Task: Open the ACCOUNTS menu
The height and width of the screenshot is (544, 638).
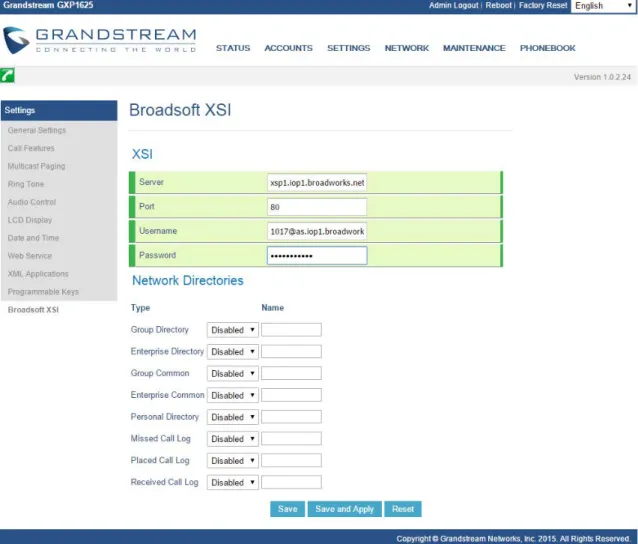Action: [x=288, y=48]
